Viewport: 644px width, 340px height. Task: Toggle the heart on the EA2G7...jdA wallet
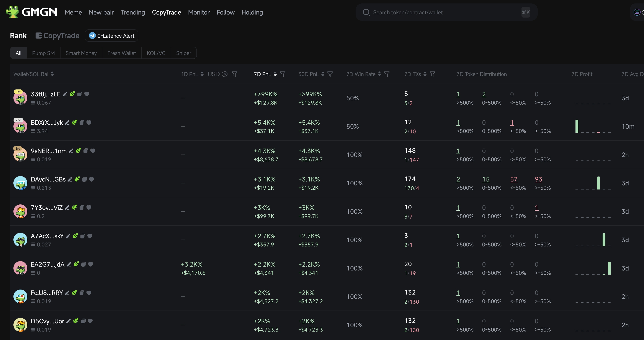[x=91, y=264]
